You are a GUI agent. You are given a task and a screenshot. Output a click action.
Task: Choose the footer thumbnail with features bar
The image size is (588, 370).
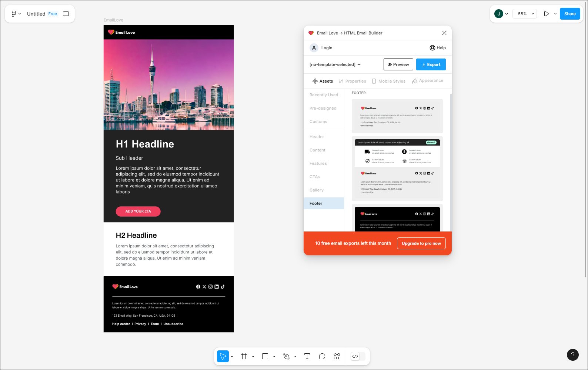coord(397,169)
